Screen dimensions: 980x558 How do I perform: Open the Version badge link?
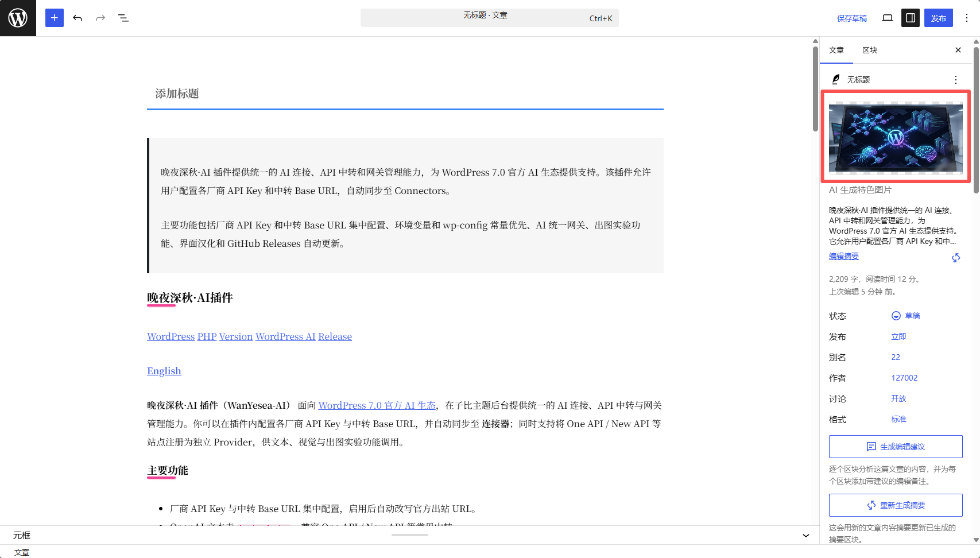[x=236, y=336]
